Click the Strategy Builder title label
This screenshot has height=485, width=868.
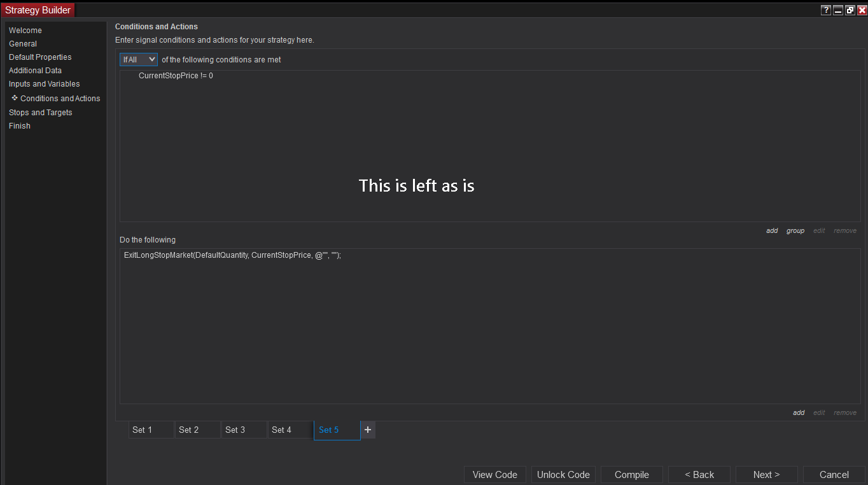tap(38, 10)
